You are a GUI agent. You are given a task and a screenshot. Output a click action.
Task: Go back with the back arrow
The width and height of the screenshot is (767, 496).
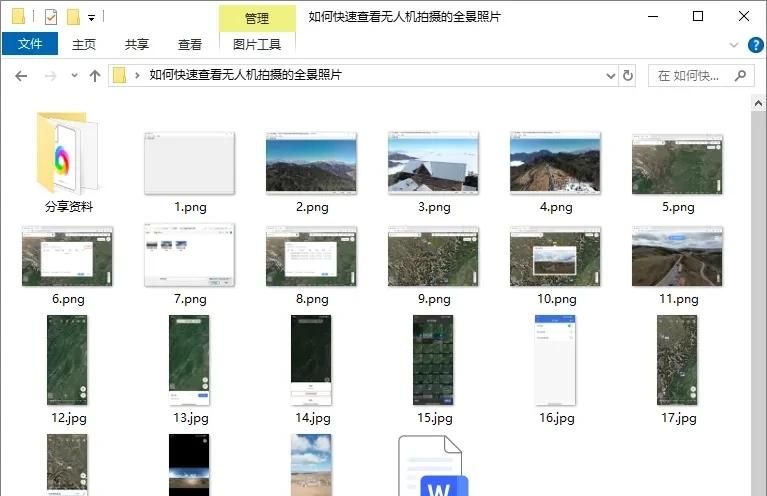(x=21, y=76)
